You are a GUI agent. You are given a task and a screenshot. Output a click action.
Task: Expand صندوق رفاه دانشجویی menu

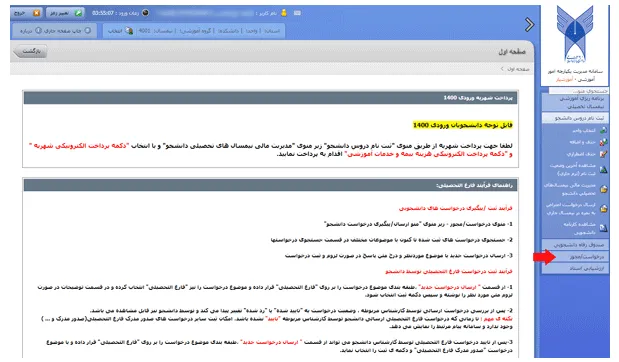point(575,245)
